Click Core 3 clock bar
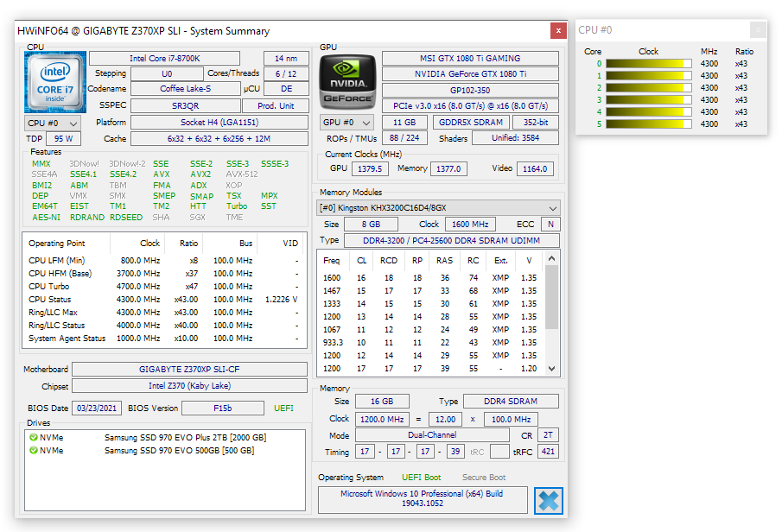 (x=649, y=99)
